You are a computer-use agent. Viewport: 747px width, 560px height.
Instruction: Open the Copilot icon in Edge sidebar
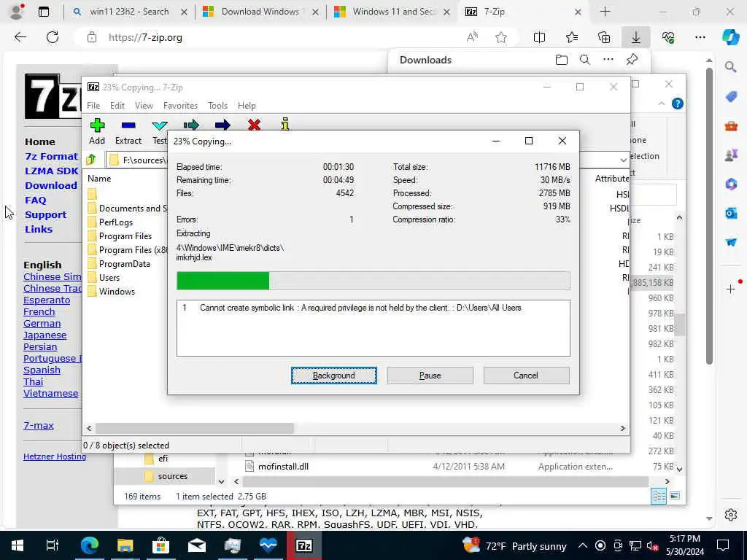730,37
